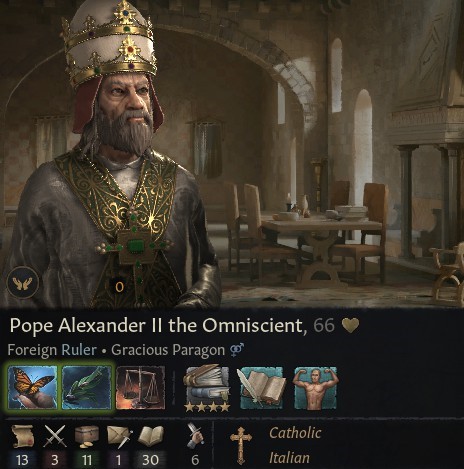
Task: Click the golden heart opinion icon
Action: pos(351,325)
